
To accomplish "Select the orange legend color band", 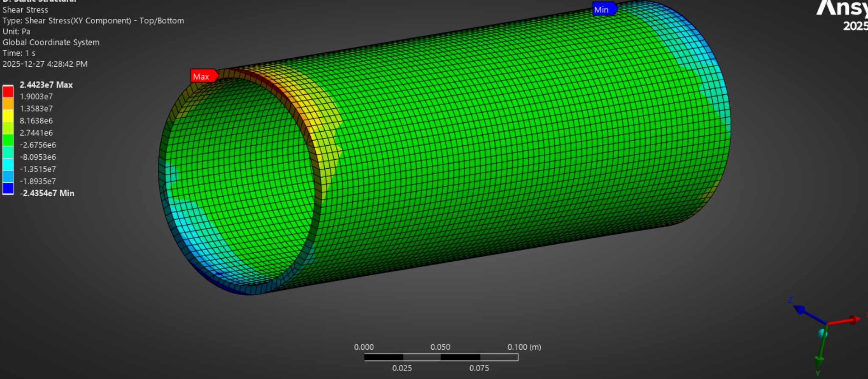I will (x=8, y=104).
